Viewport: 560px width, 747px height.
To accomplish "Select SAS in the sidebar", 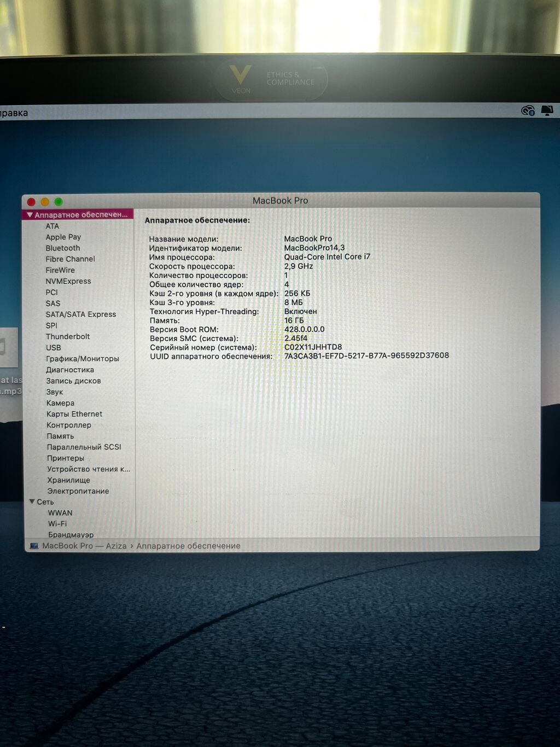I will pos(53,304).
